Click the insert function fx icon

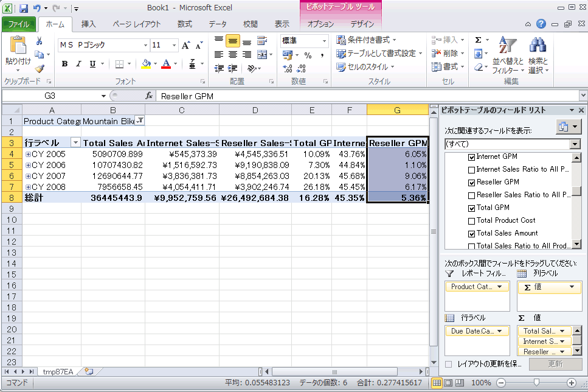coord(149,96)
